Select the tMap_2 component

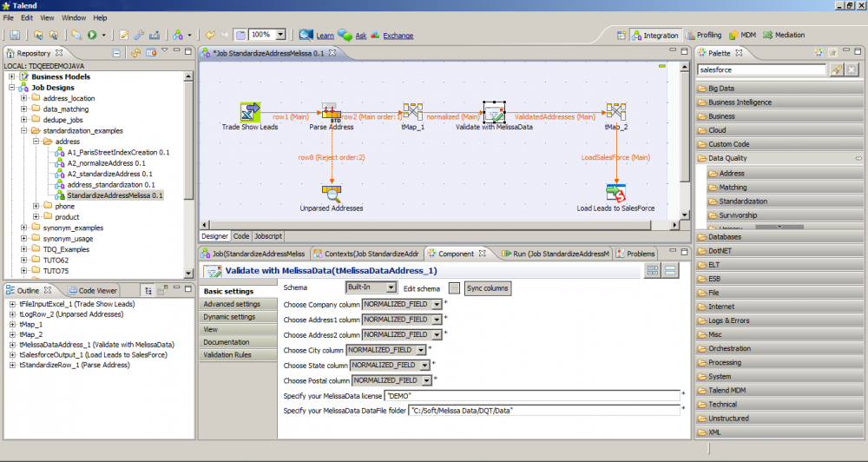[616, 111]
